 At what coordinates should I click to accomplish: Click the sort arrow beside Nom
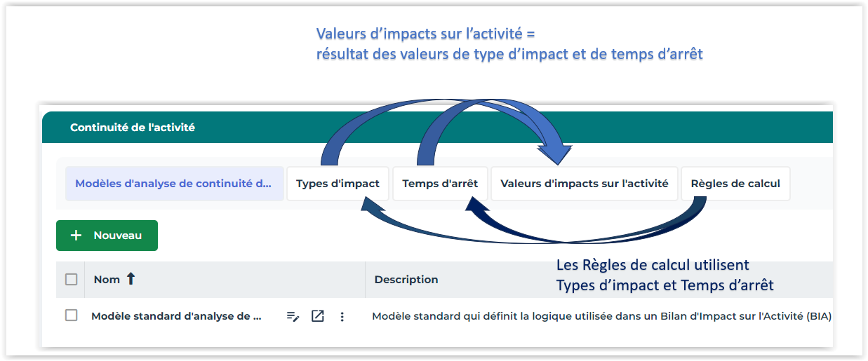coord(131,279)
